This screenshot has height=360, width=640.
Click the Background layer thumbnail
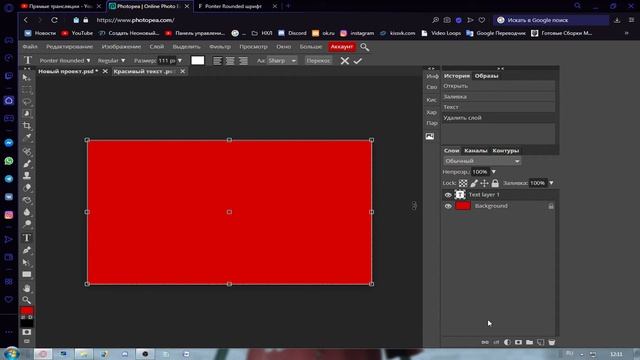(x=463, y=206)
